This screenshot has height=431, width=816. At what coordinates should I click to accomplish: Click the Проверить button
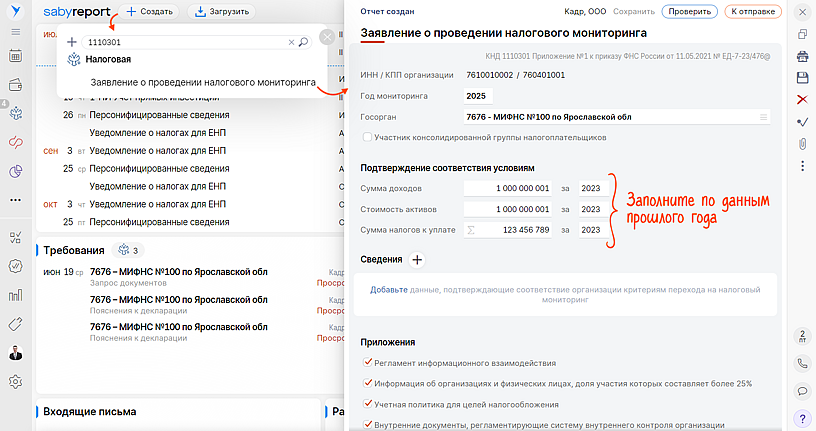(688, 12)
